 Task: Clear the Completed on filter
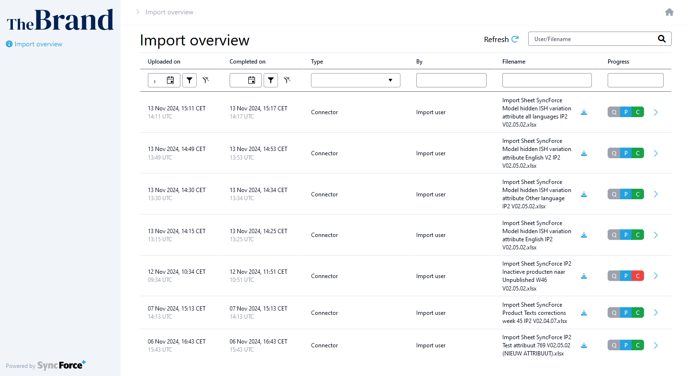(x=287, y=80)
